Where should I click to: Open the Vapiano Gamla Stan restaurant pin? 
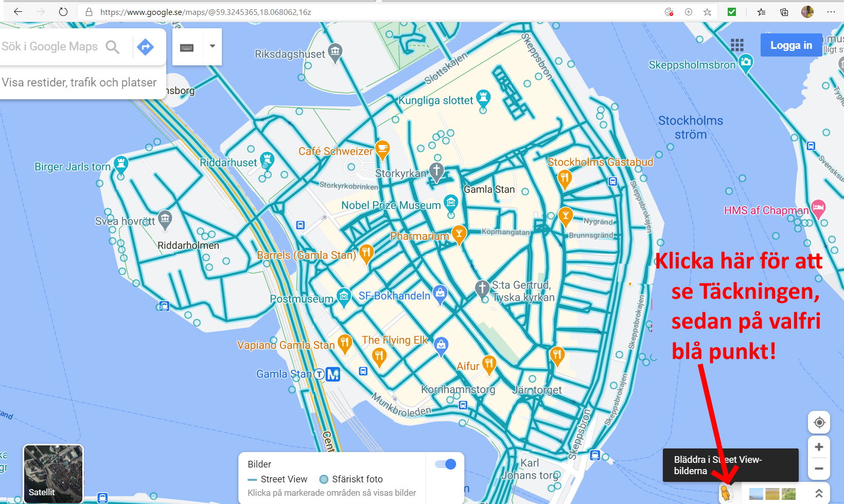tap(344, 344)
